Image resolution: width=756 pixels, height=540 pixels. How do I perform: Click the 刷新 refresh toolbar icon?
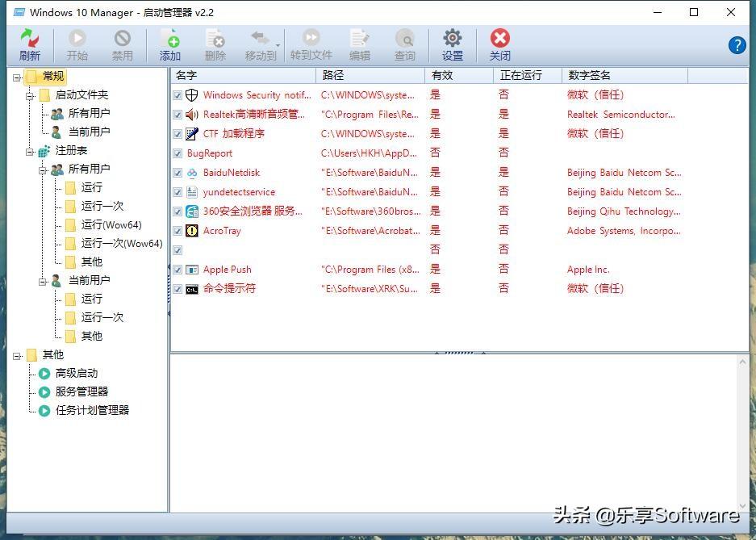click(29, 38)
